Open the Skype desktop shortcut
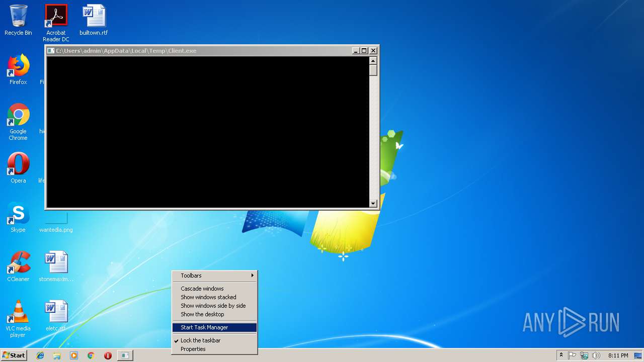Viewport: 644px width, 362px height. (x=18, y=217)
